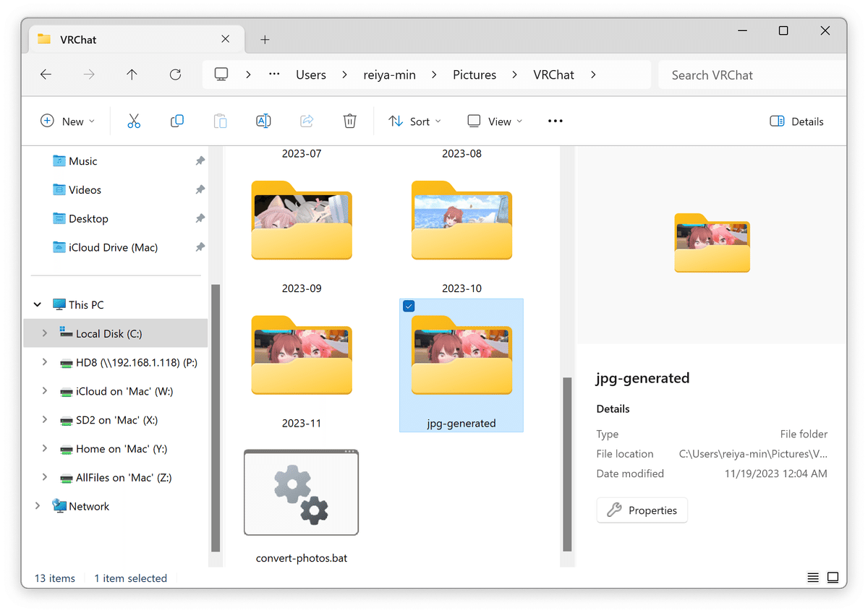Go back with the left arrow
The image size is (868, 613).
click(46, 74)
